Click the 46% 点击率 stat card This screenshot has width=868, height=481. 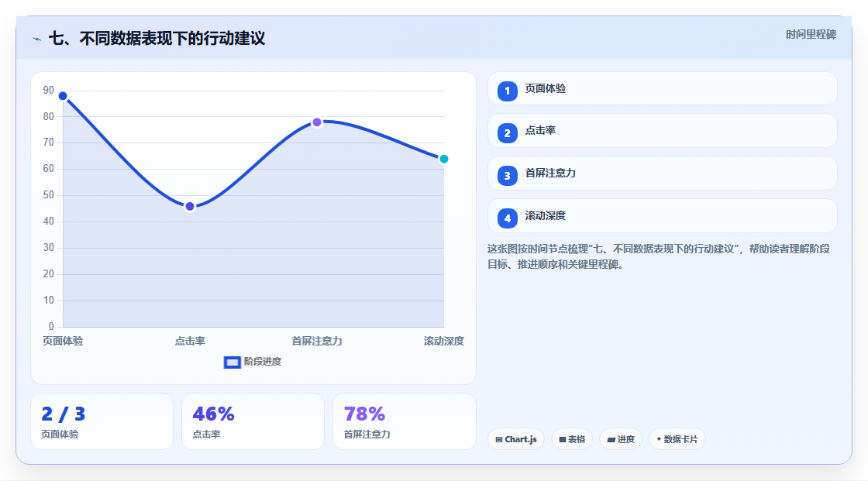(253, 422)
